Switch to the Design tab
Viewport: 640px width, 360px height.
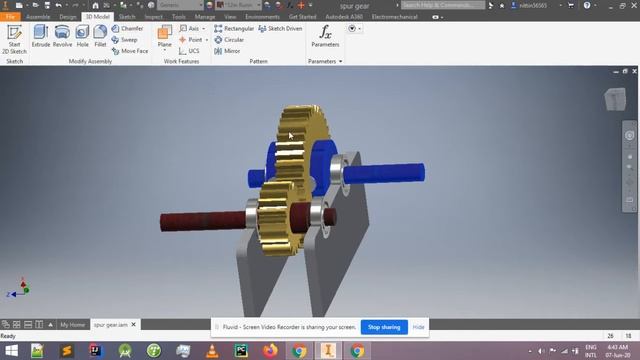click(x=67, y=17)
